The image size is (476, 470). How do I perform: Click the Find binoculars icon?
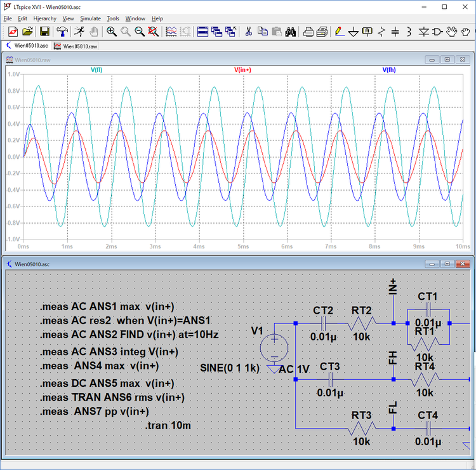coord(291,31)
